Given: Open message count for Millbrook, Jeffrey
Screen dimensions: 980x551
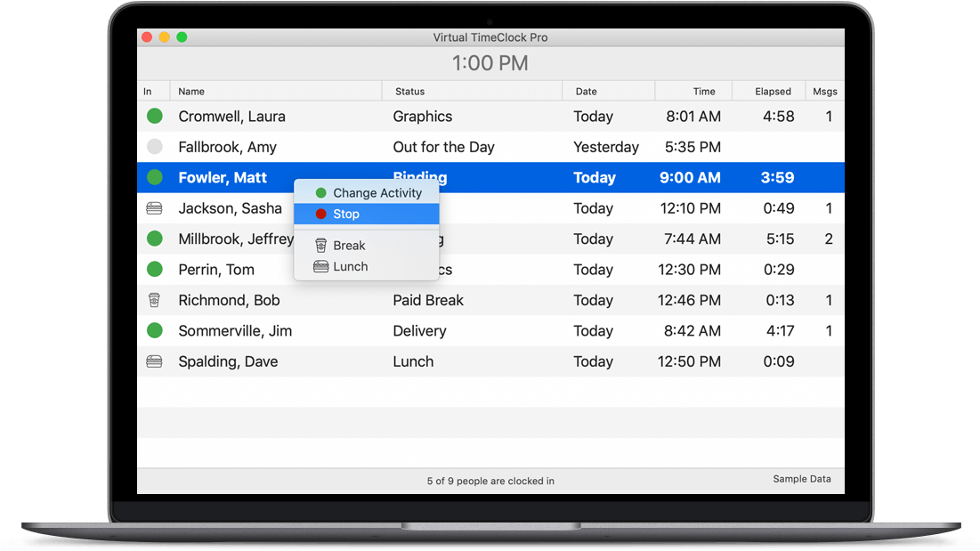Looking at the screenshot, I should tap(828, 239).
